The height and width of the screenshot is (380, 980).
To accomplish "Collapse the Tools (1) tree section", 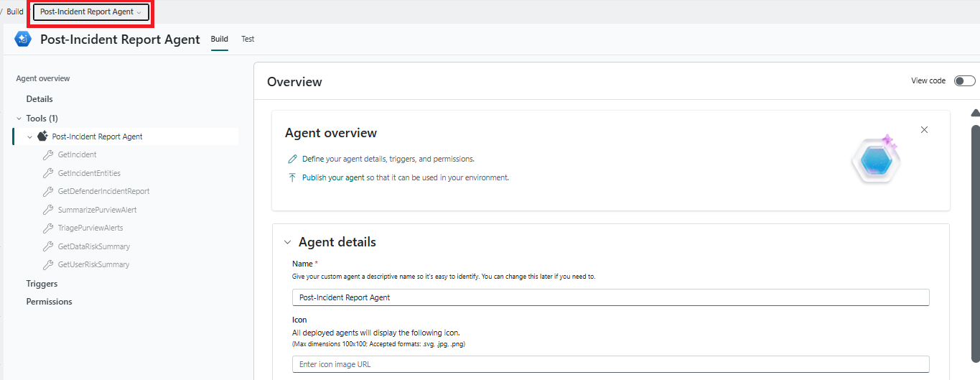I will (x=19, y=119).
